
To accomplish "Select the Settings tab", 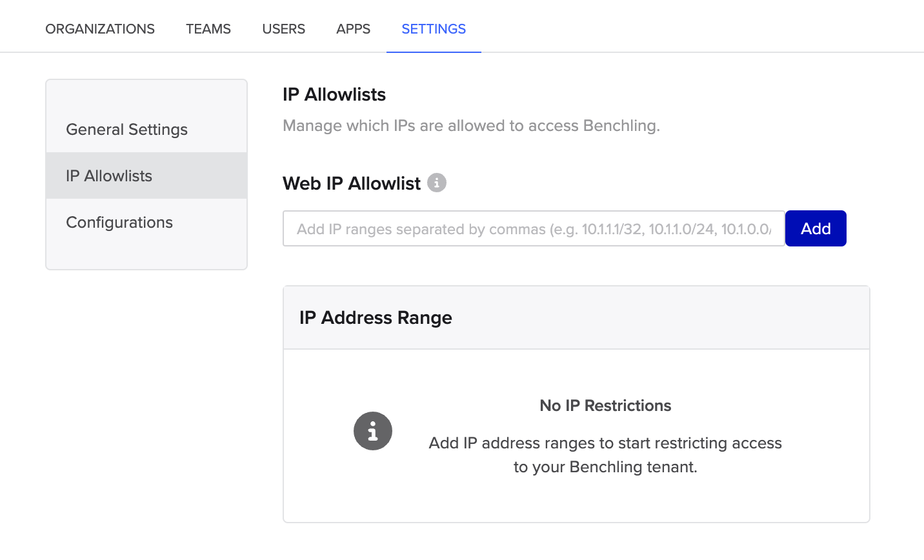I will [433, 29].
